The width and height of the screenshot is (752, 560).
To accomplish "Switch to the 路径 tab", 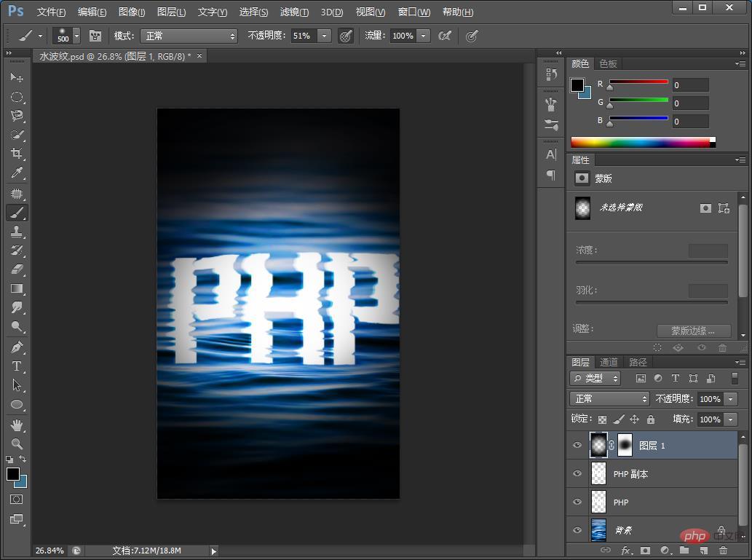I will (638, 363).
